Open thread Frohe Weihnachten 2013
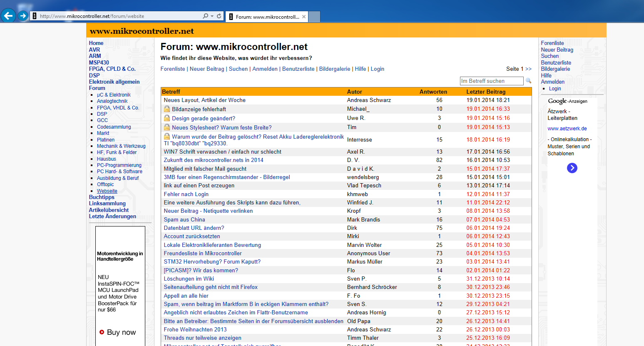 (x=195, y=329)
